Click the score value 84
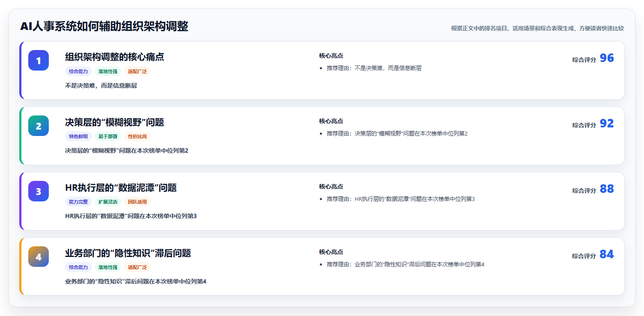The height and width of the screenshot is (316, 644). [x=607, y=254]
